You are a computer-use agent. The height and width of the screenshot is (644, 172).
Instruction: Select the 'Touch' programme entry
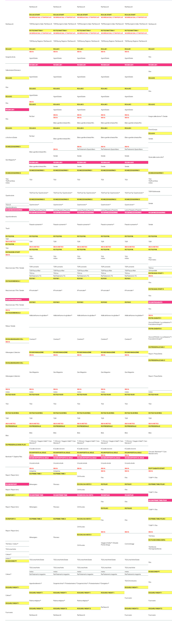coord(8,229)
